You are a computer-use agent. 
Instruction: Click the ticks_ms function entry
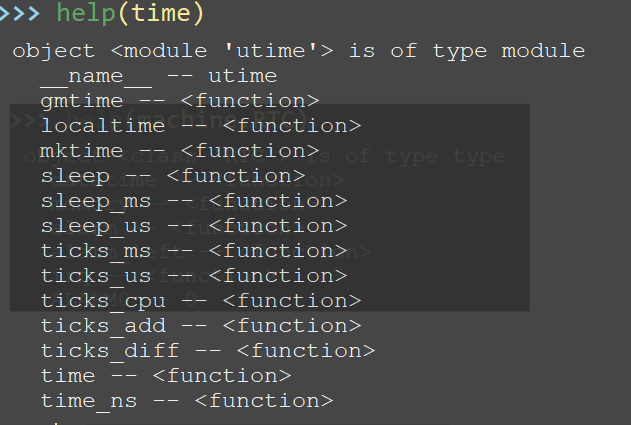point(194,251)
